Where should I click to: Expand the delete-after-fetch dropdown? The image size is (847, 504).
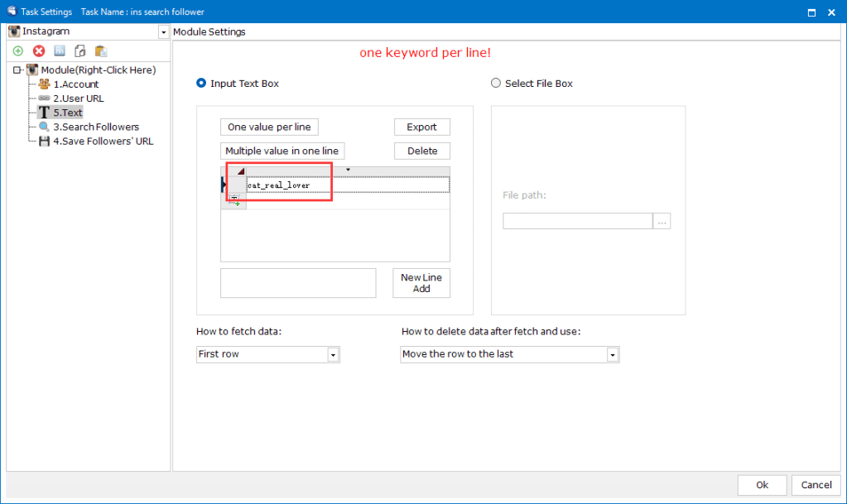[x=613, y=355]
